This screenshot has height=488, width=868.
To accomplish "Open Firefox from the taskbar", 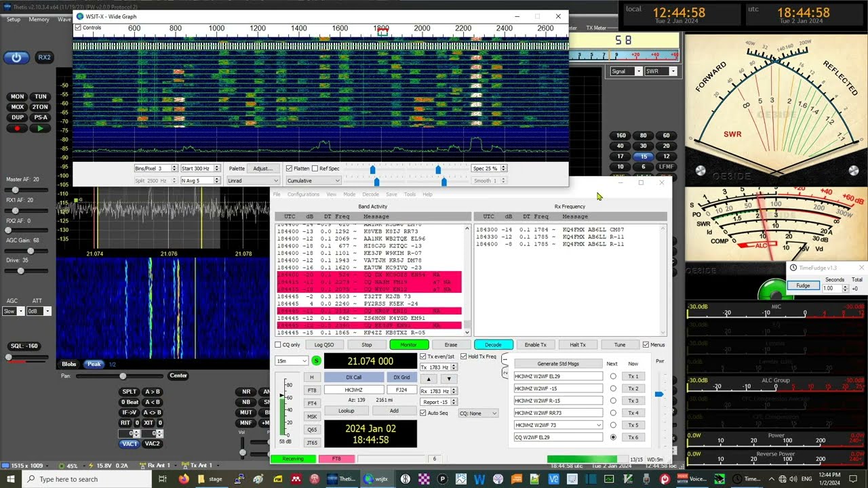I will click(184, 479).
